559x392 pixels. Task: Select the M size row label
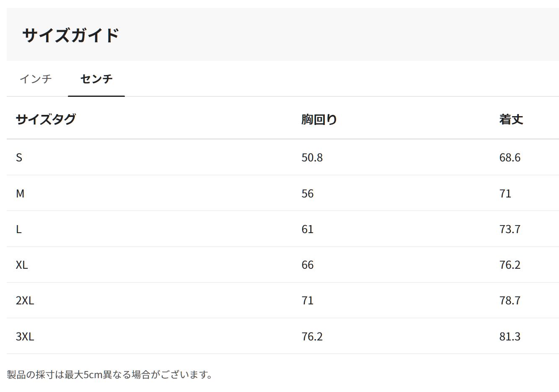point(20,194)
